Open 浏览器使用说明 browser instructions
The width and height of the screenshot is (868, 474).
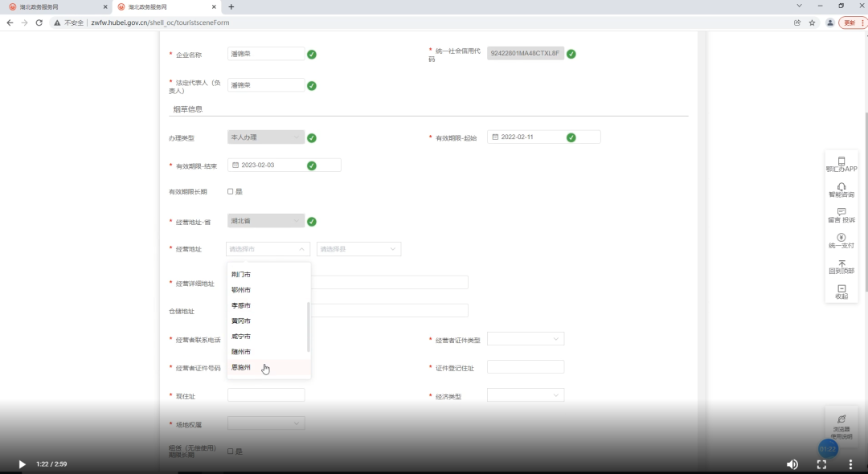(841, 427)
